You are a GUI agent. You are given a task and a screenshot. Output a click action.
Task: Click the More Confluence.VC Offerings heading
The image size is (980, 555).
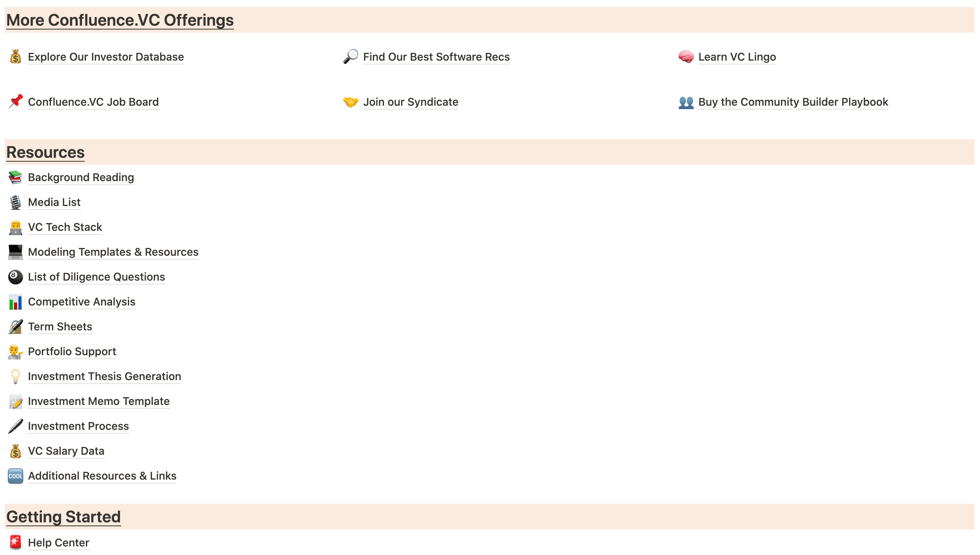[120, 20]
